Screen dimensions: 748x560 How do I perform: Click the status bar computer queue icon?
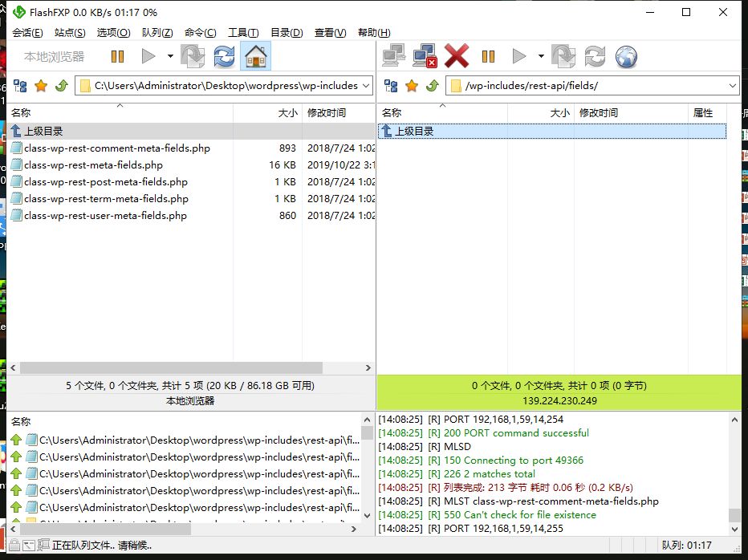(x=43, y=544)
